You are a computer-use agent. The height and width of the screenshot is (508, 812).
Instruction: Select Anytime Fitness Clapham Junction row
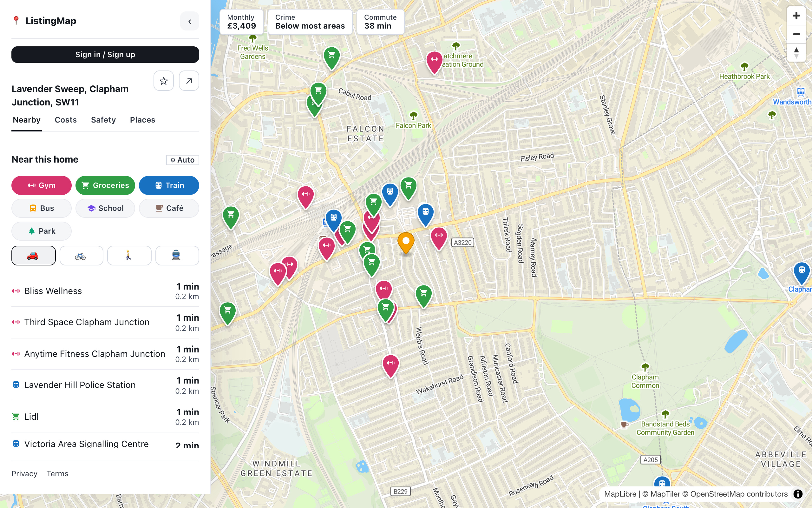tap(105, 354)
